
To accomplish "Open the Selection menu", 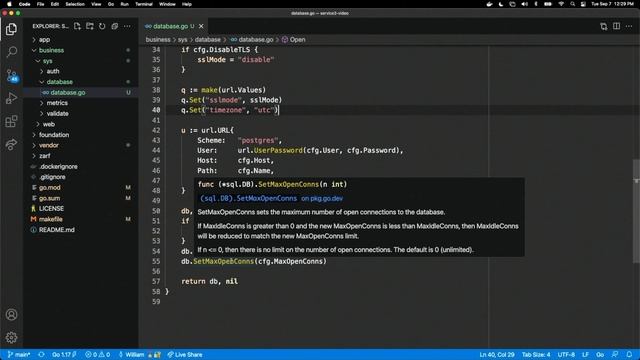I will pyautogui.click(x=75, y=4).
